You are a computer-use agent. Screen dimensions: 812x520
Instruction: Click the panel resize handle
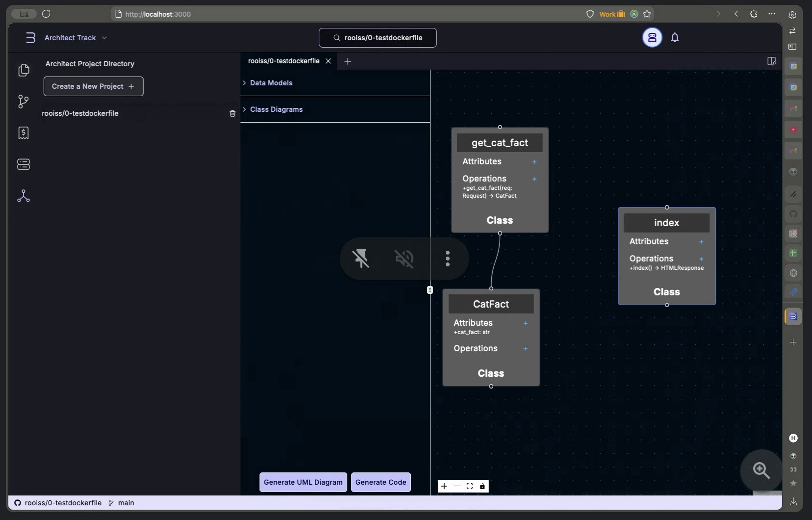coord(430,290)
